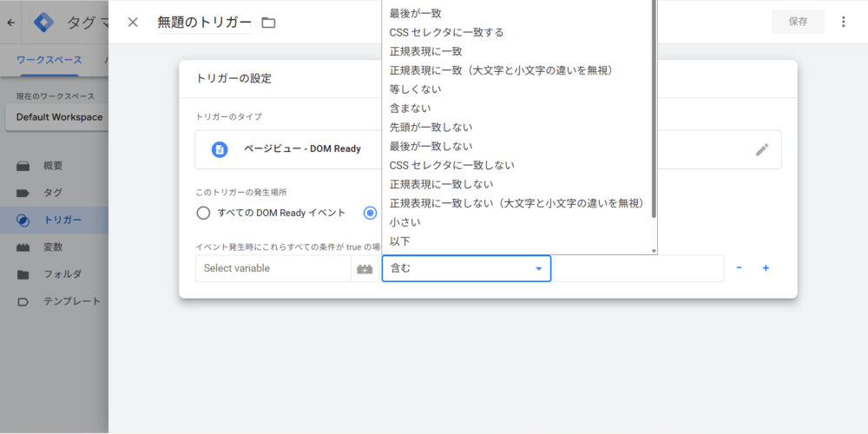Add condition row with plus icon
The height and width of the screenshot is (434, 868).
tap(766, 268)
